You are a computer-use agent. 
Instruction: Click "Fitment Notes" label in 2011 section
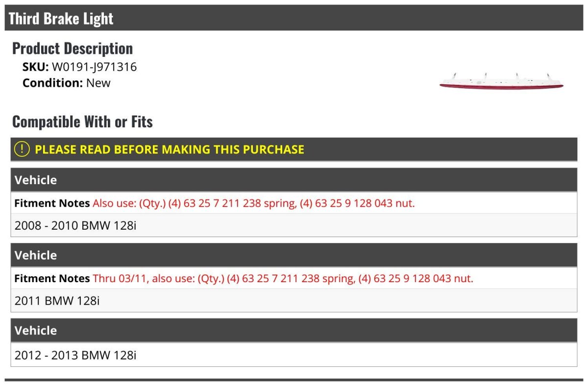[52, 279]
